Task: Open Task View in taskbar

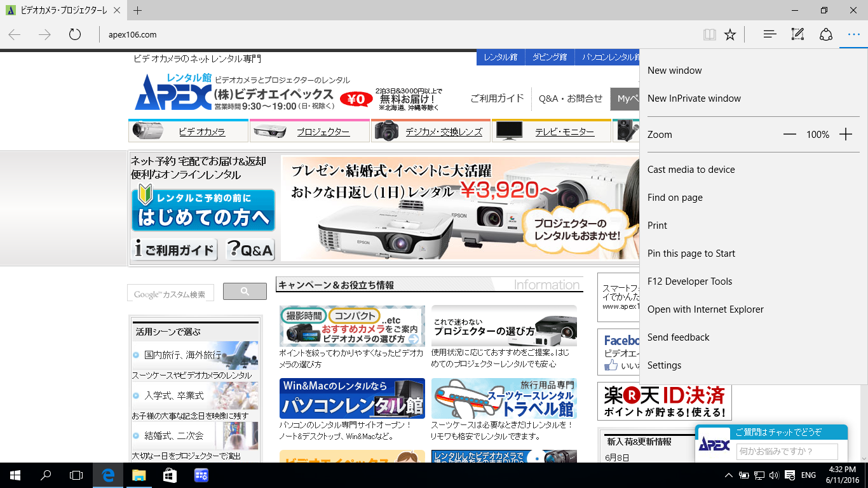Action: pyautogui.click(x=76, y=475)
